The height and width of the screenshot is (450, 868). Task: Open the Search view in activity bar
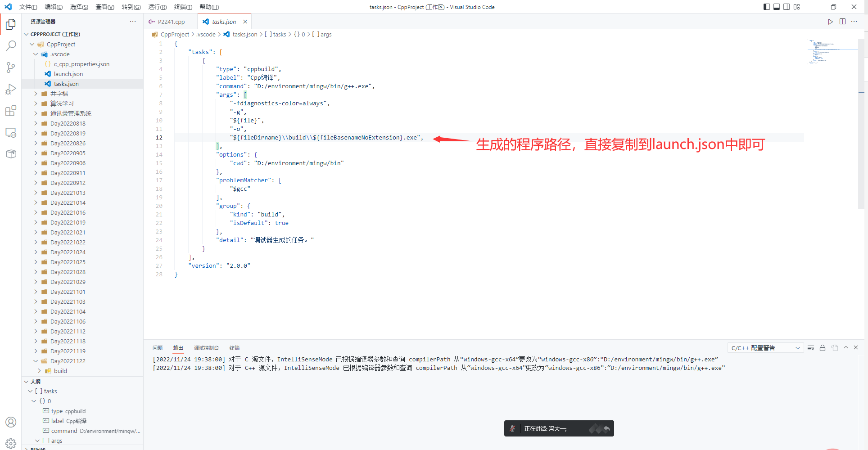click(11, 45)
